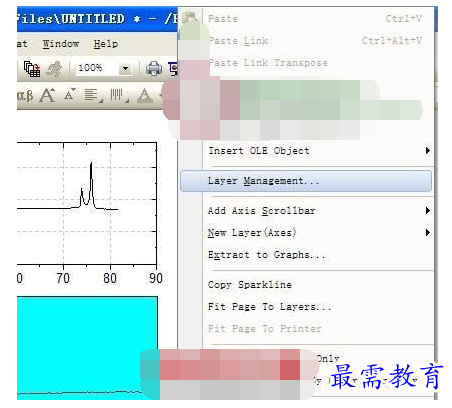
Task: Click x-axis tick label 70
Action: click(x=63, y=278)
